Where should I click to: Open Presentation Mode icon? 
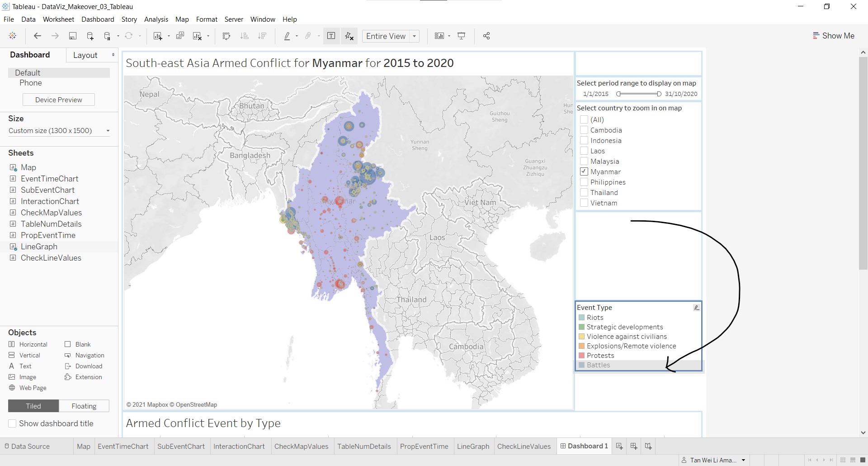coord(462,36)
